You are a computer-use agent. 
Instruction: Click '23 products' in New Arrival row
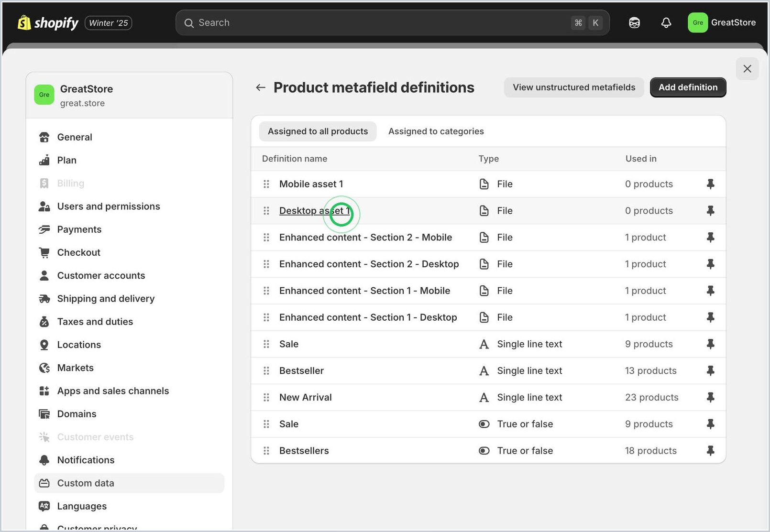pyautogui.click(x=651, y=398)
